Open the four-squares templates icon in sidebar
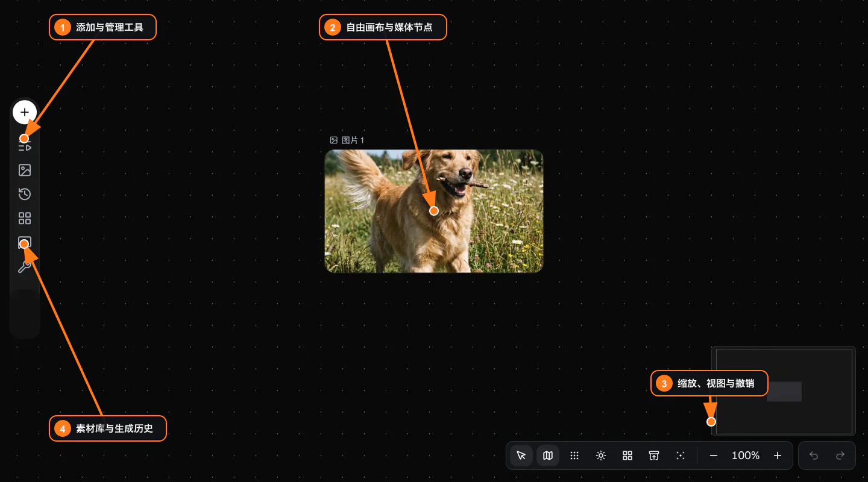 25,218
